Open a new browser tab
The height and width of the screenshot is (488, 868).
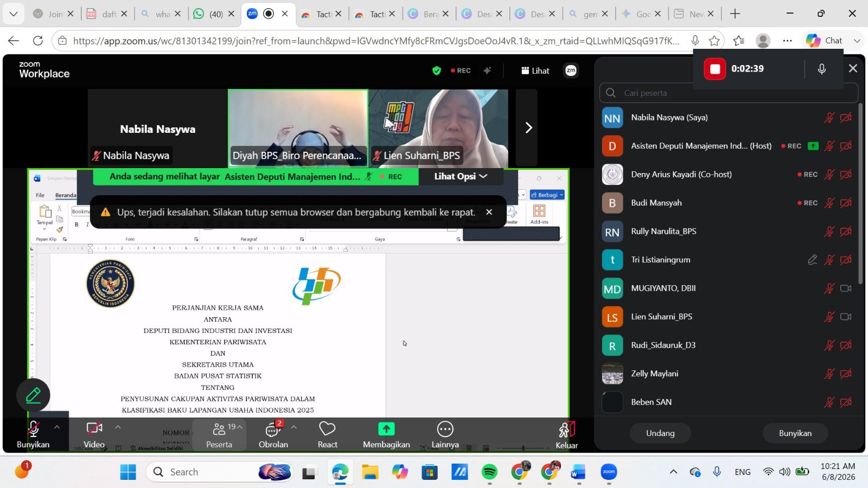735,14
